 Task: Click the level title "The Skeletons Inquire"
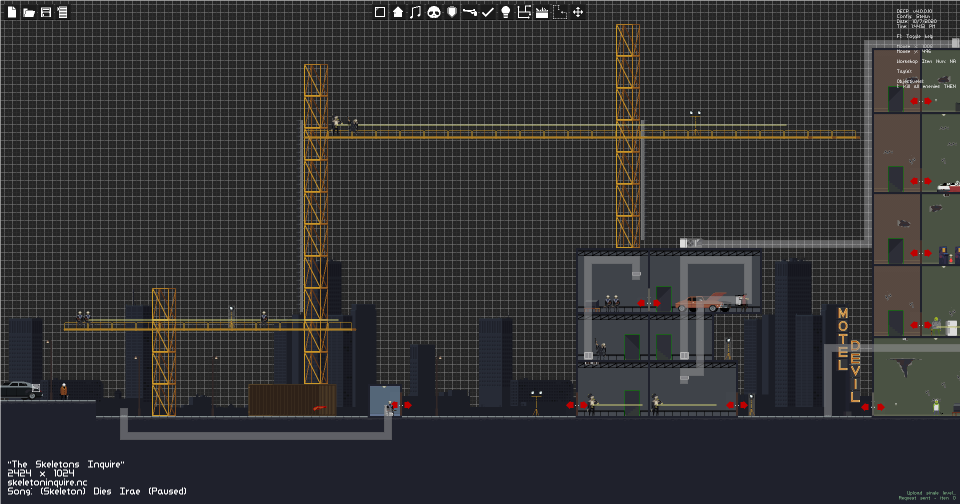(x=66, y=464)
